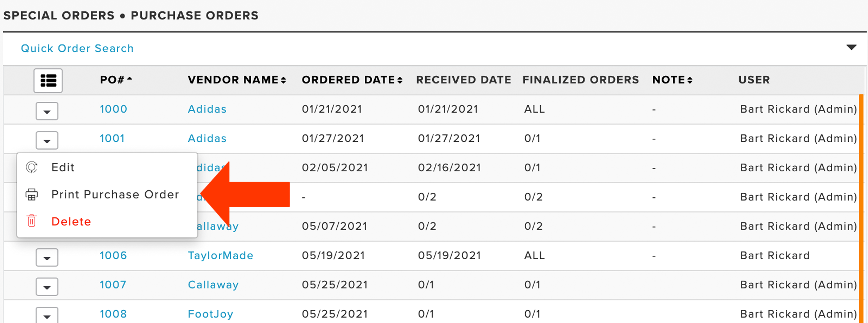Sort by PO# column arrow
Viewport: 868px width, 323px height.
pyautogui.click(x=129, y=79)
